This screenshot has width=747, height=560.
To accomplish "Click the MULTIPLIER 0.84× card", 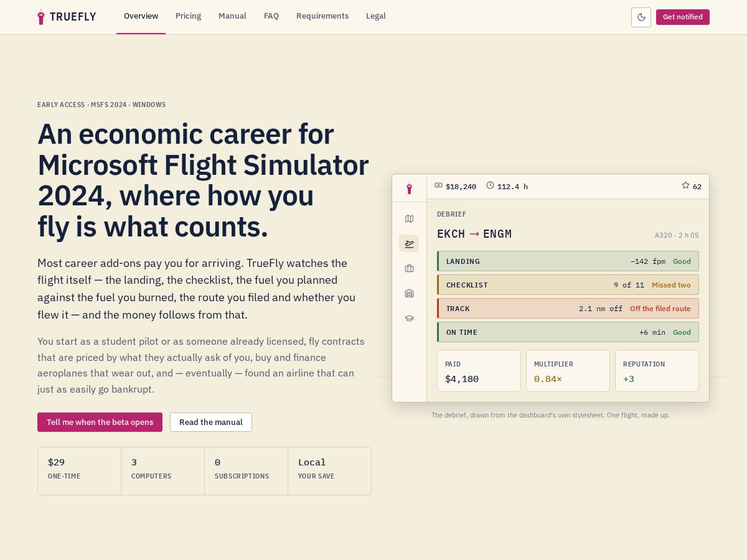I will coord(568,371).
